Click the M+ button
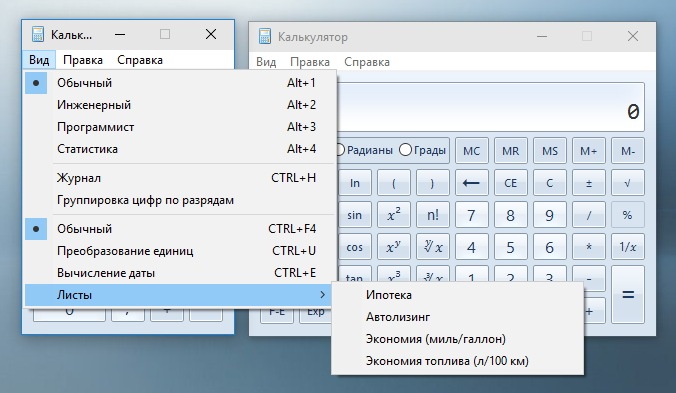 pos(588,151)
